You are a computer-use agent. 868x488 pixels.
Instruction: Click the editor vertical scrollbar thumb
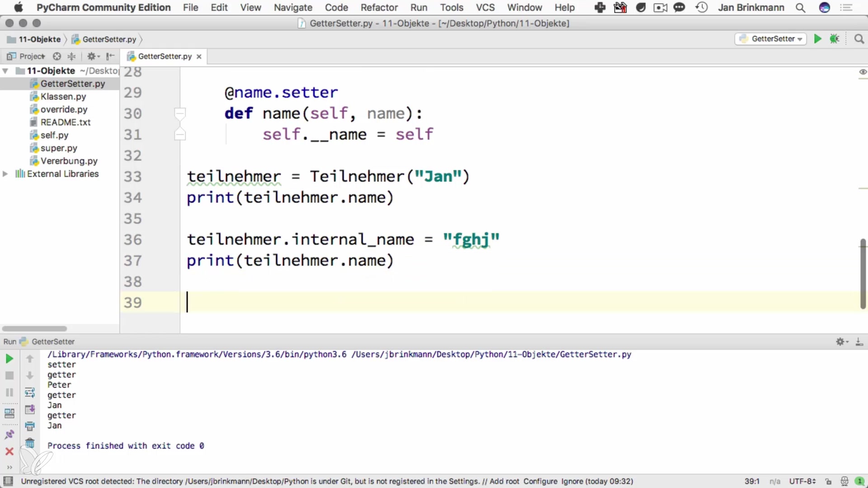tap(863, 273)
